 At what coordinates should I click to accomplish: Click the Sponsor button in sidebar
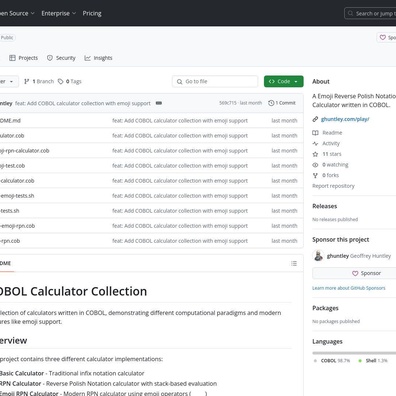point(354,273)
